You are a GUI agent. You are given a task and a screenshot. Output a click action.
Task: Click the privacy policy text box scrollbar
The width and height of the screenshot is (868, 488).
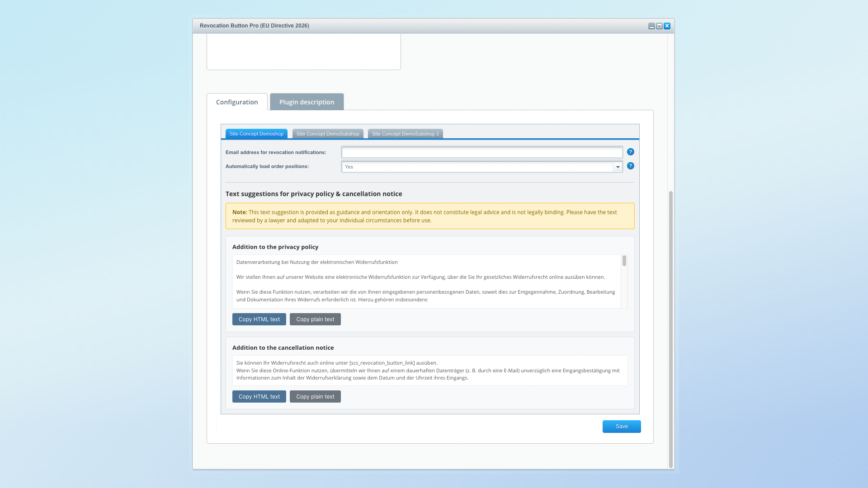[x=624, y=261]
